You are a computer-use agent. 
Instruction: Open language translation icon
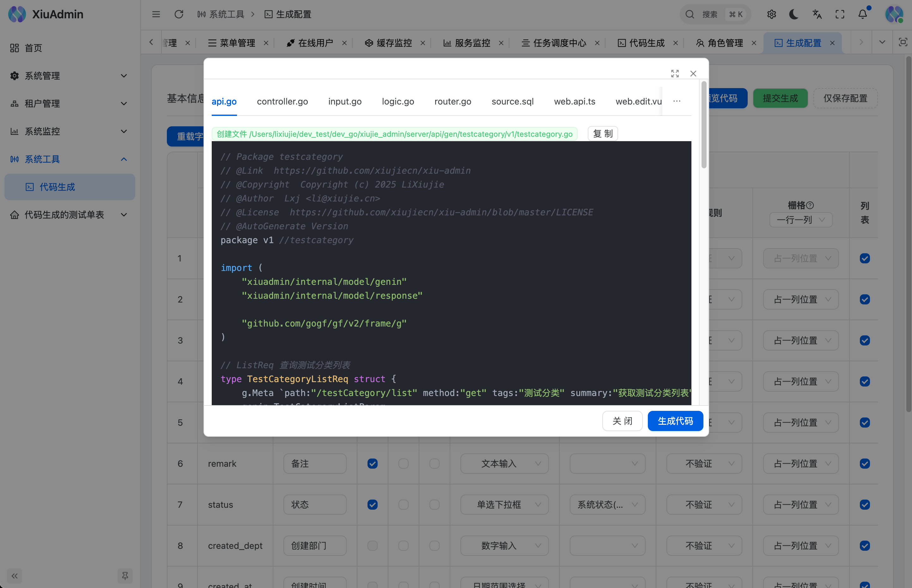(817, 14)
